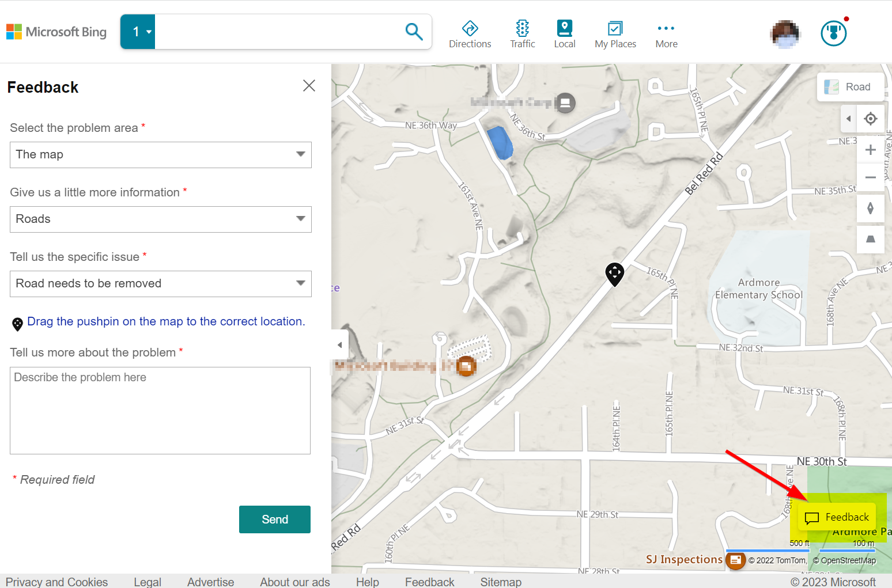Viewport: 892px width, 588px height.
Task: Expand the specific issue dropdown
Action: point(161,284)
